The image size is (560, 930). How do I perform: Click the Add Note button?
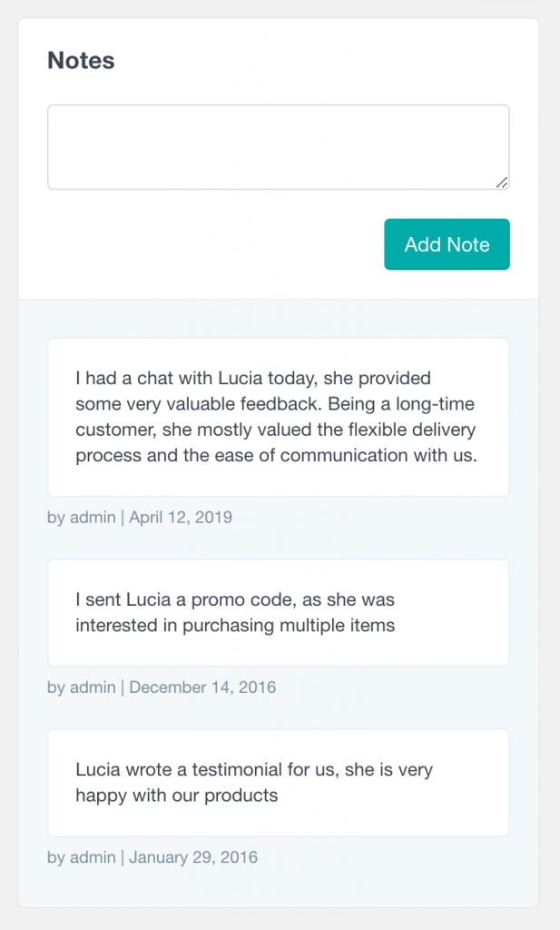pos(447,244)
